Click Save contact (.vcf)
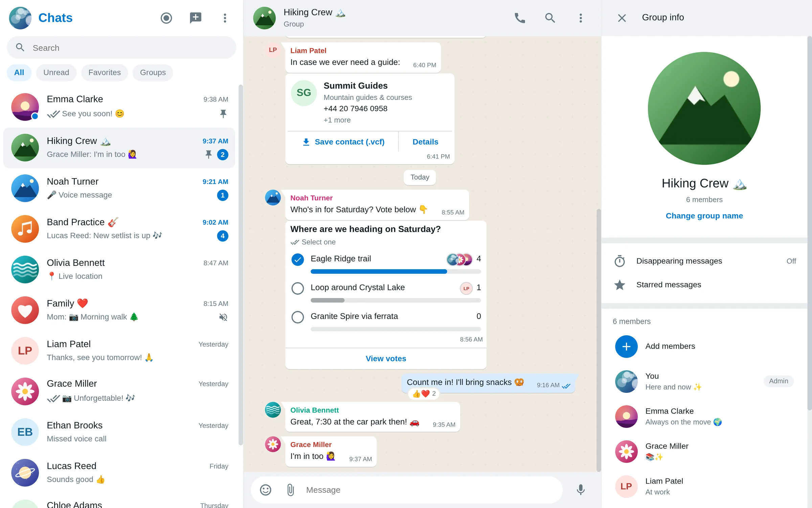812x508 pixels. (343, 142)
